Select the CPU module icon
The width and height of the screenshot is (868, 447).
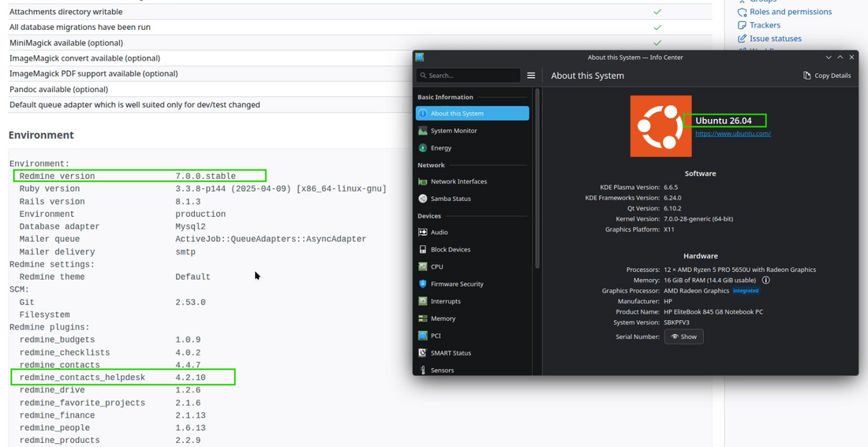(423, 266)
